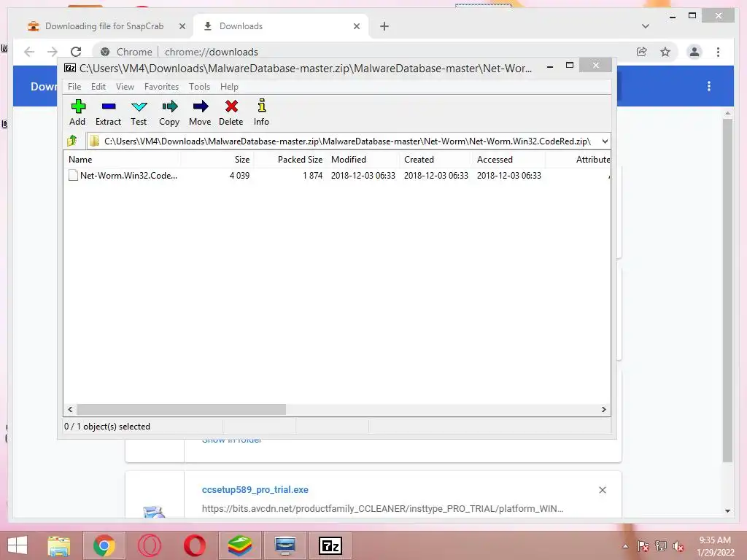Viewport: 747px width, 560px height.
Task: Open the ccsetup589_pro_trial.exe download link
Action: pyautogui.click(x=255, y=489)
